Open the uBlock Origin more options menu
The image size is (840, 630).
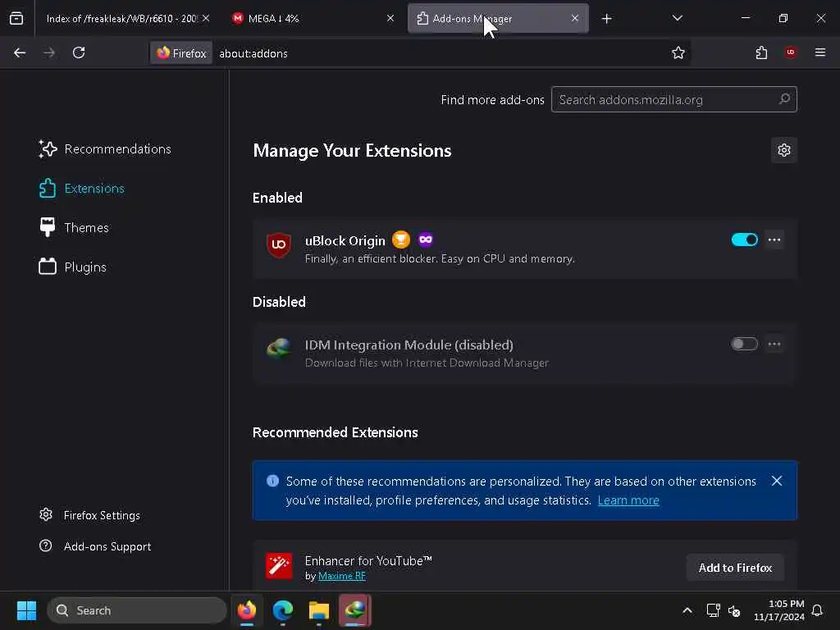(774, 240)
